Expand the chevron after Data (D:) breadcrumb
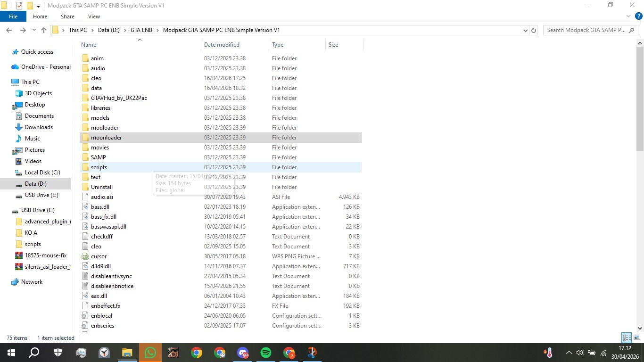Screen dimensions: 644x362 [125, 30]
